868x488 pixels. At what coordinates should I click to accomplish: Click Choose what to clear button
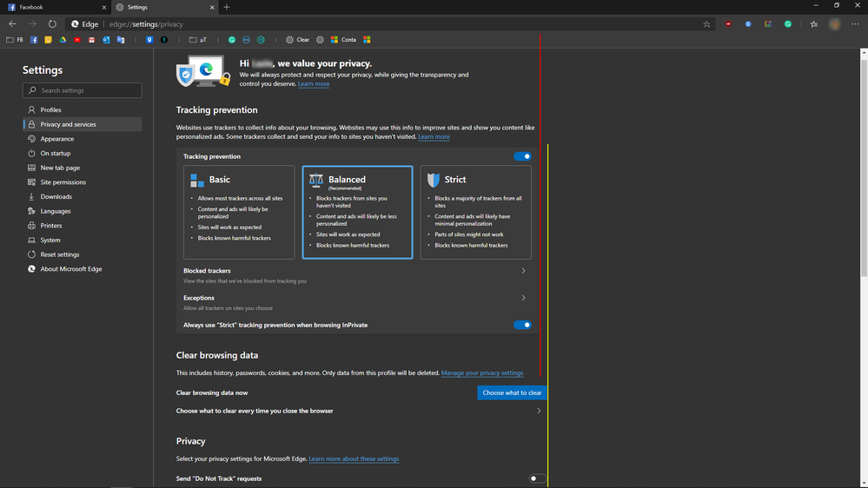coord(512,392)
